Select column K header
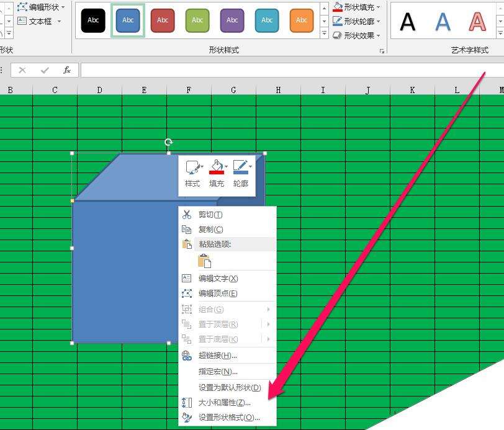This screenshot has width=504, height=430. pyautogui.click(x=412, y=90)
